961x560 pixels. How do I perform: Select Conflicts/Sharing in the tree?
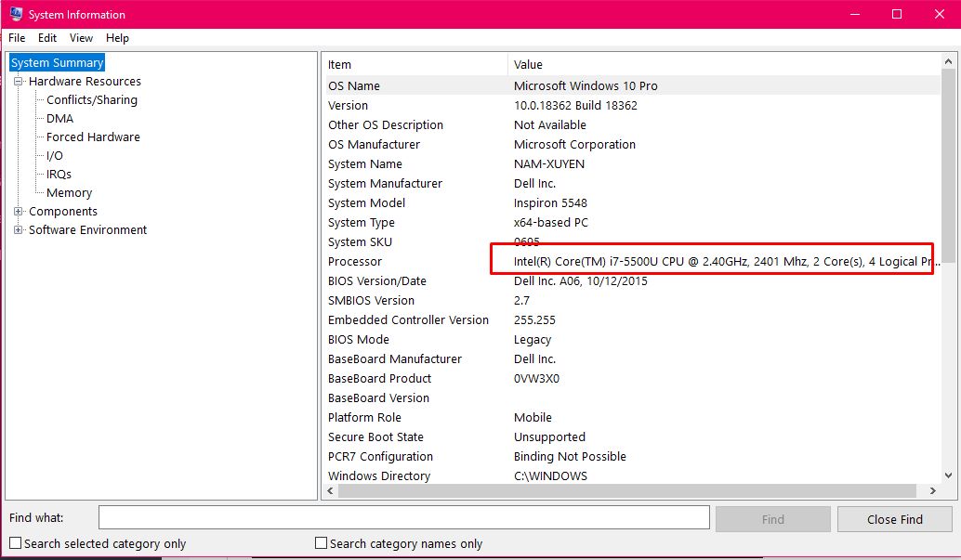(92, 100)
